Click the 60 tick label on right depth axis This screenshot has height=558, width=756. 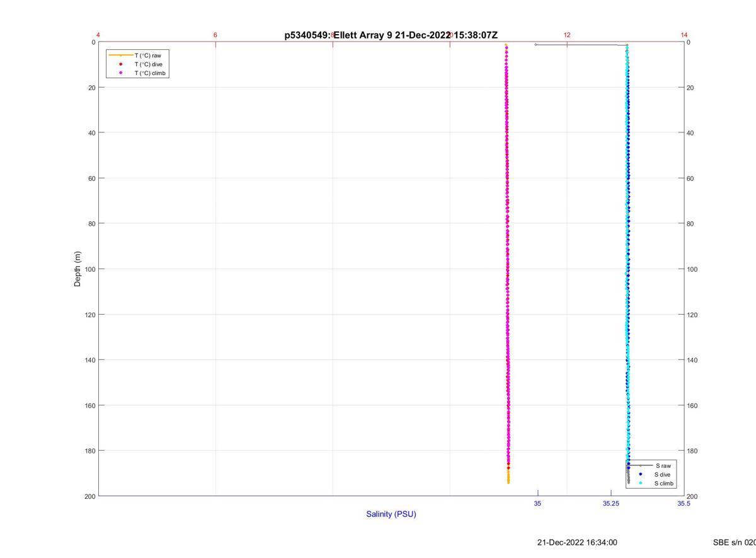690,178
